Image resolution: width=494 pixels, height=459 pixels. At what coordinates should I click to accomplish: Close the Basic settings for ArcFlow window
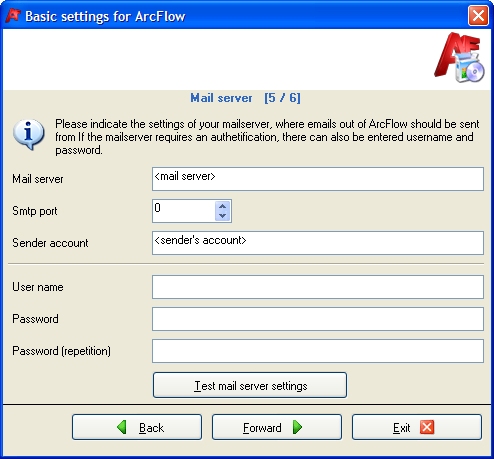click(478, 16)
